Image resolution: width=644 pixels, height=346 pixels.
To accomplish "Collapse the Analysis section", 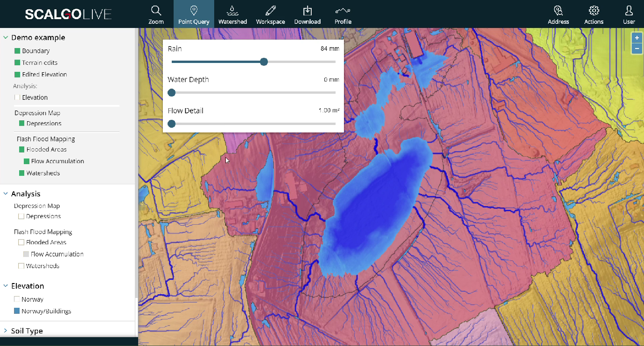I will click(6, 194).
